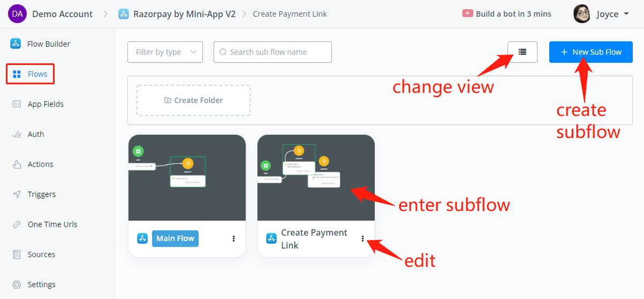Open three-dot menu on Main Flow card

click(234, 238)
